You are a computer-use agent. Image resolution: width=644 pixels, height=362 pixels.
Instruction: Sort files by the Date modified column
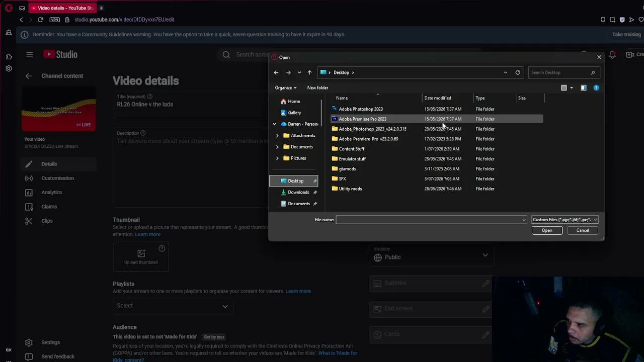[438, 98]
